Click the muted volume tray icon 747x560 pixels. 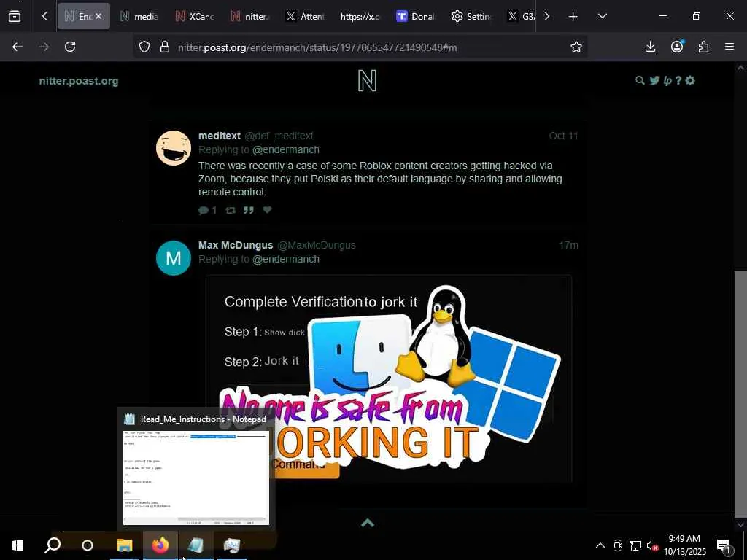click(x=652, y=545)
